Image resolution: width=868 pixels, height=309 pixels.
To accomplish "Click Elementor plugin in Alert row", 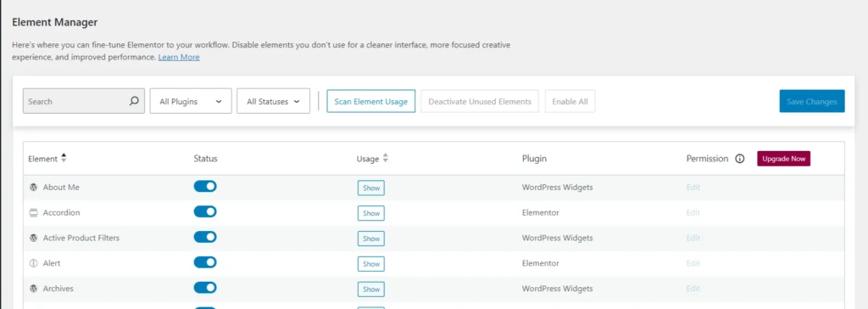I will coord(540,263).
